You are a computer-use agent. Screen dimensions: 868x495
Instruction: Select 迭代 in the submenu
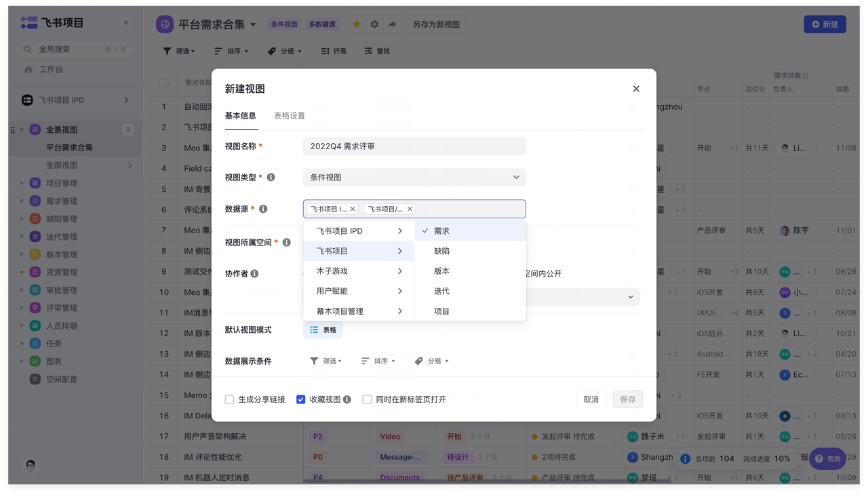[470, 291]
